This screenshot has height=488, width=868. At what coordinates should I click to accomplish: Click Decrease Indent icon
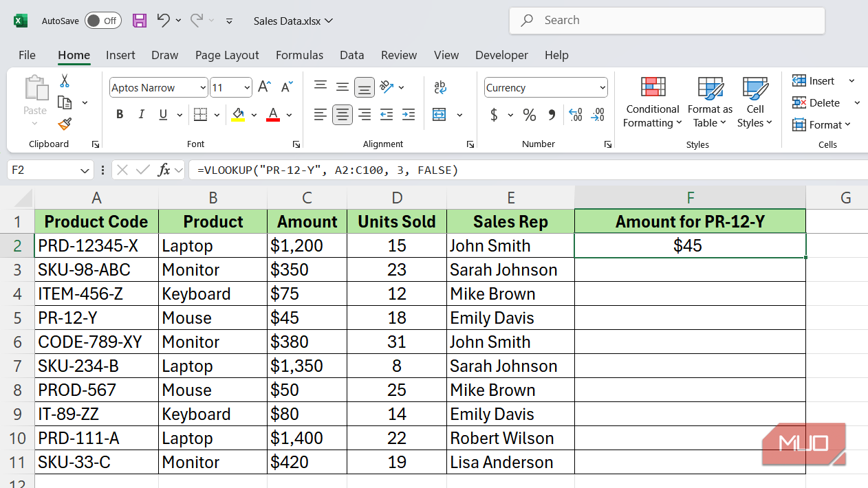[387, 115]
